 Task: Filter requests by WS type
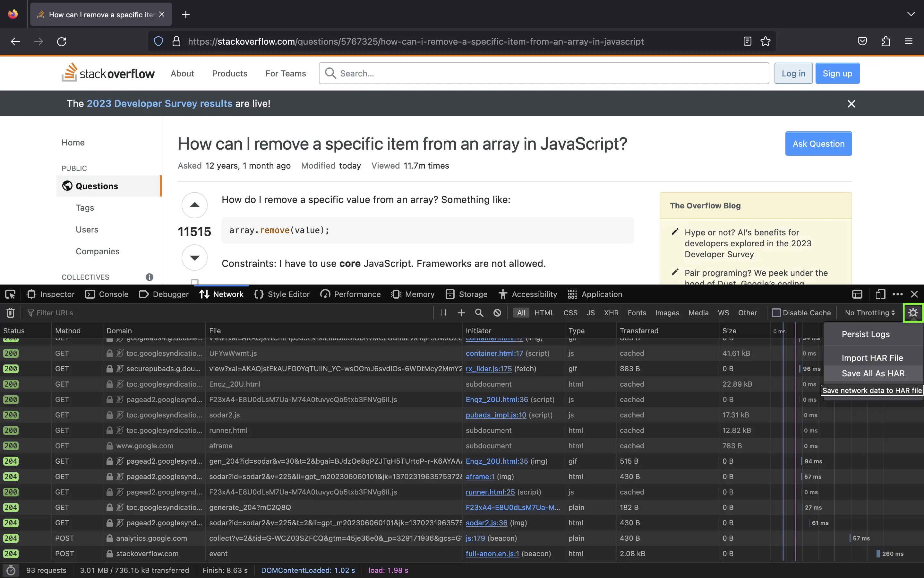point(723,313)
